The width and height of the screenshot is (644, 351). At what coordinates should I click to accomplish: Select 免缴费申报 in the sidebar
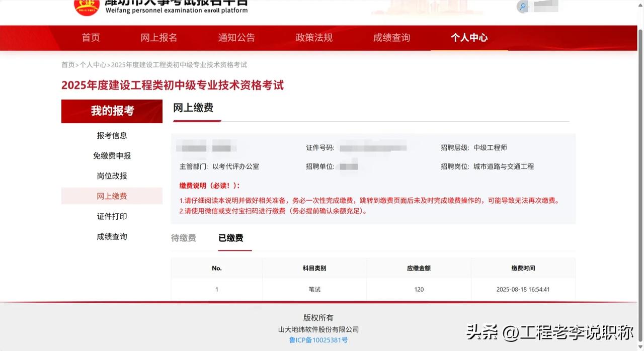112,156
